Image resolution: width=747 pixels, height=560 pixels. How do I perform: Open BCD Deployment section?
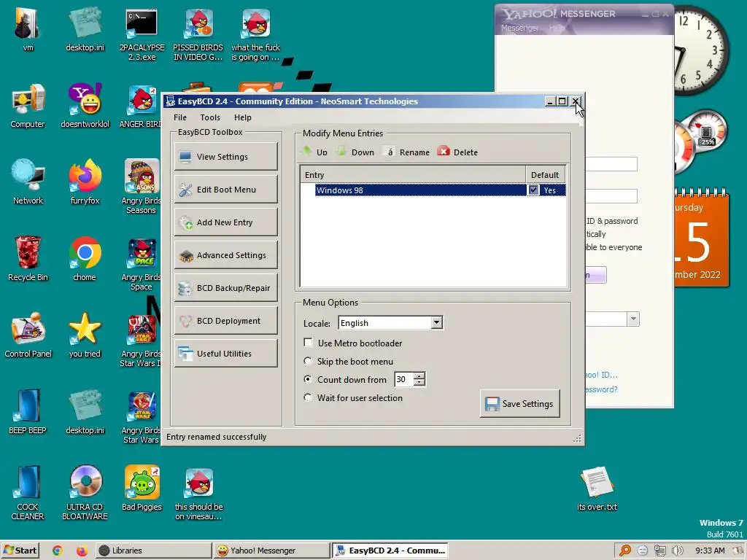pos(226,321)
